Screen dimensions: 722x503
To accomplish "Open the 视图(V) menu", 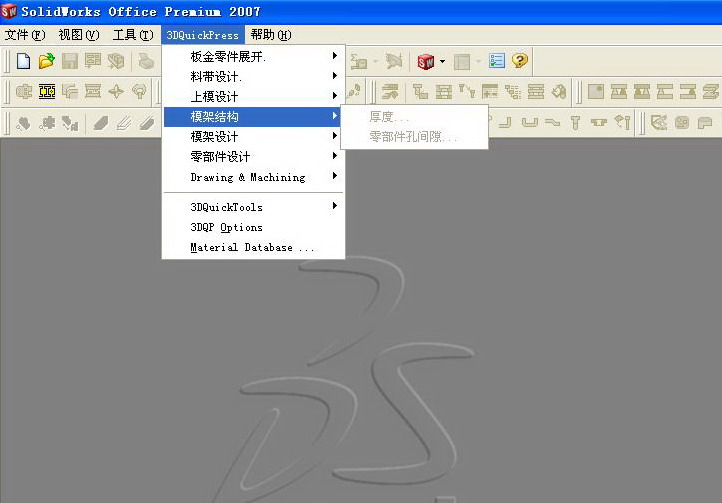I will pyautogui.click(x=79, y=35).
